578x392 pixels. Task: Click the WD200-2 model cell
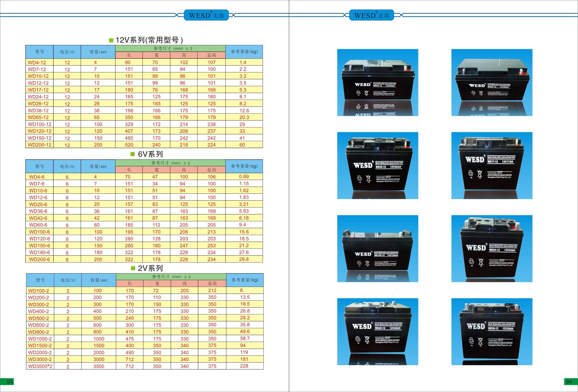pyautogui.click(x=40, y=297)
